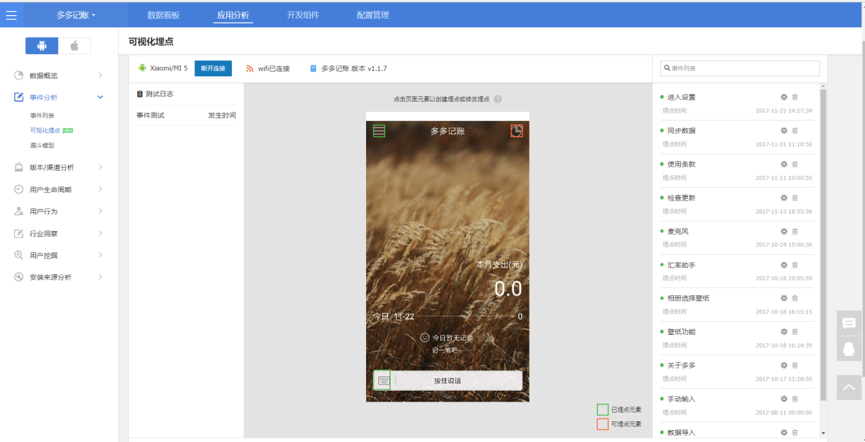Viewport: 865px width, 442px height.
Task: Open the QQ support widget
Action: coord(849,349)
